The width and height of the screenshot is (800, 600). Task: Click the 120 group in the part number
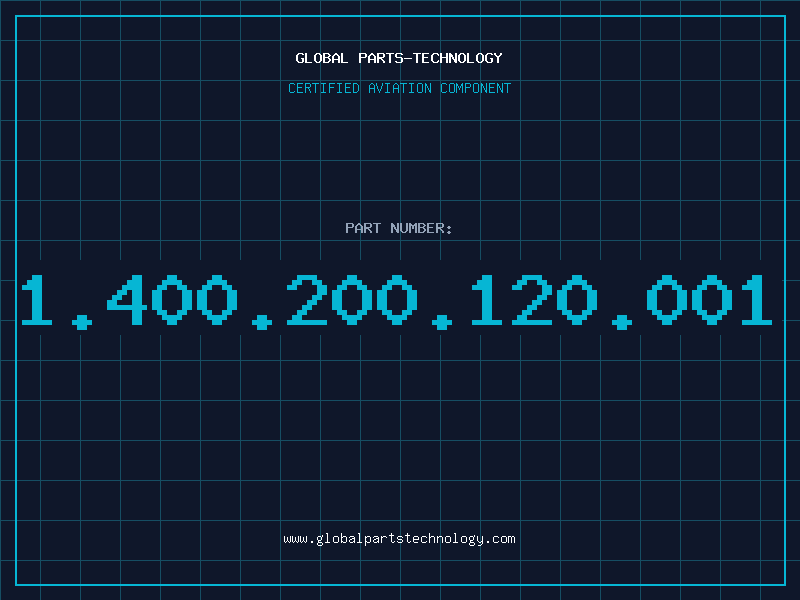[x=534, y=299]
